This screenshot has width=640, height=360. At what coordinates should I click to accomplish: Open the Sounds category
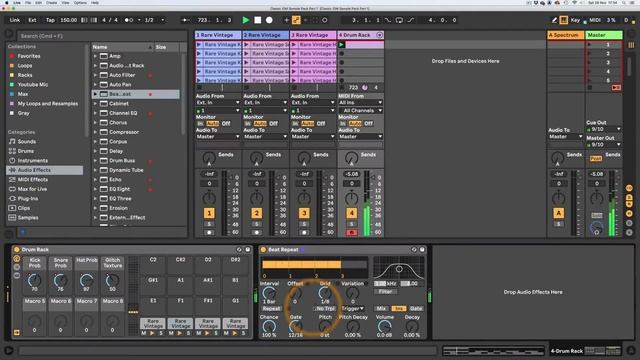point(27,142)
